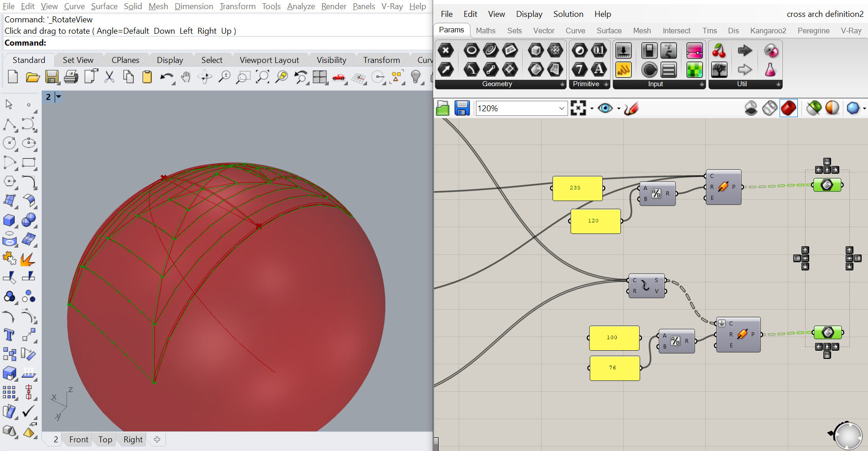Toggle Grasshopper no-preview mode
The width and height of the screenshot is (868, 451).
tap(751, 109)
